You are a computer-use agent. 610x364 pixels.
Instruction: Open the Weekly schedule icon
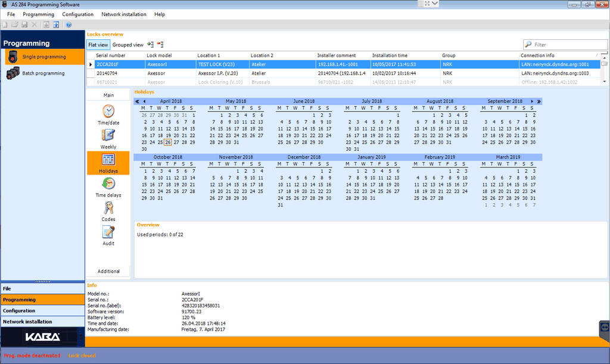(x=108, y=135)
